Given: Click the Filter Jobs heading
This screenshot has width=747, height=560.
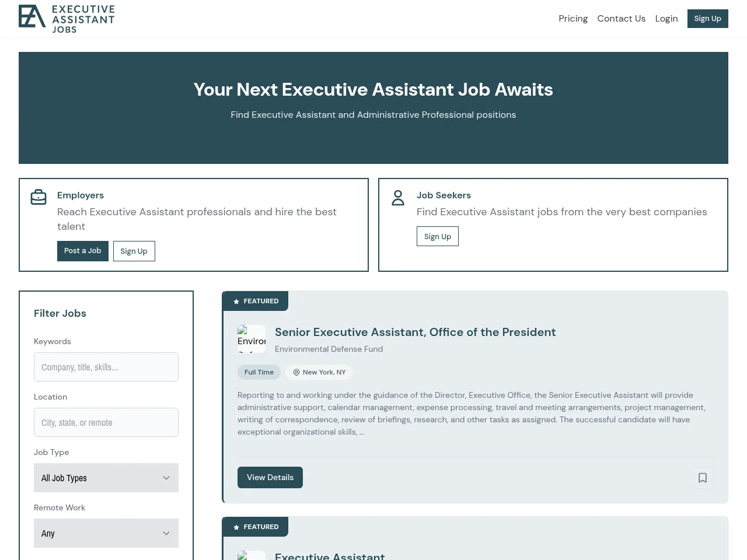Looking at the screenshot, I should click(60, 313).
